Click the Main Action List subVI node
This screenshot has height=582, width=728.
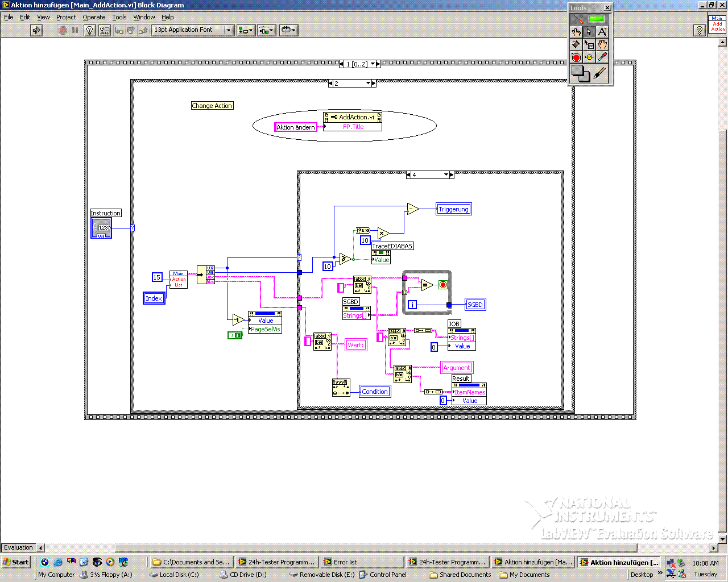click(x=179, y=279)
